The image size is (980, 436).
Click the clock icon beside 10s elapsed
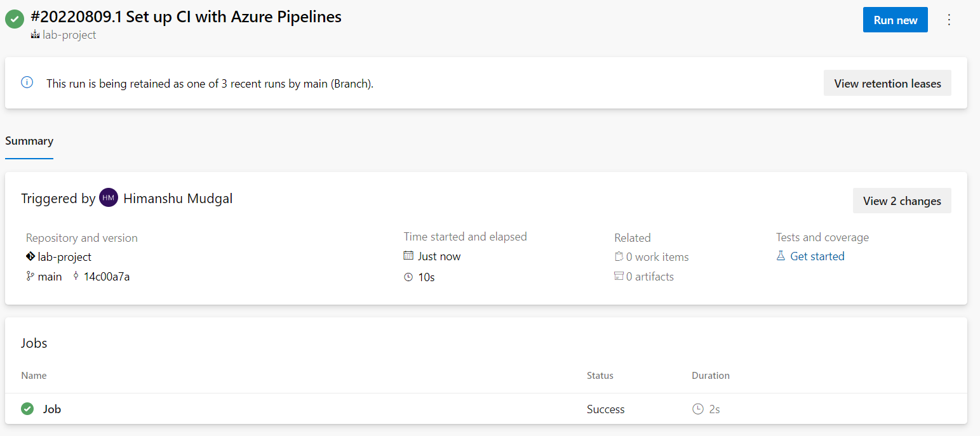click(x=408, y=277)
